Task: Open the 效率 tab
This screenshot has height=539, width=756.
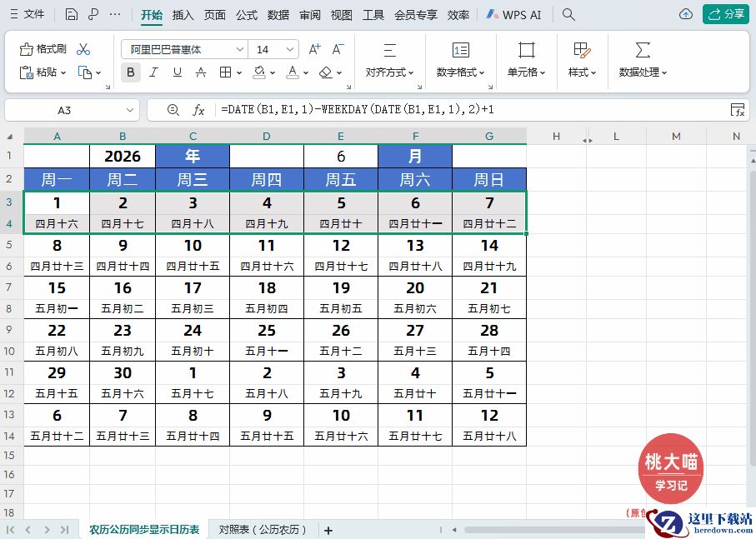Action: tap(458, 15)
